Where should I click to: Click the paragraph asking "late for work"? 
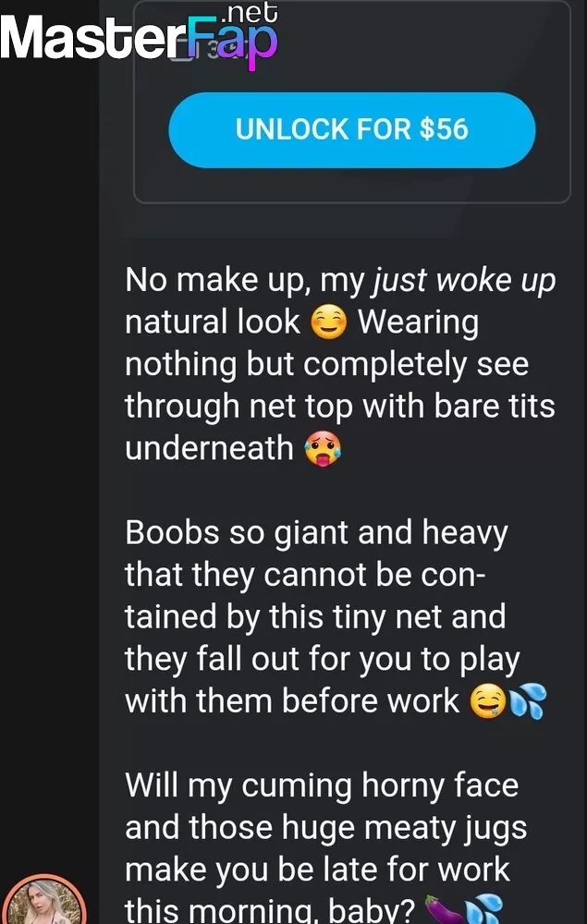point(326,847)
